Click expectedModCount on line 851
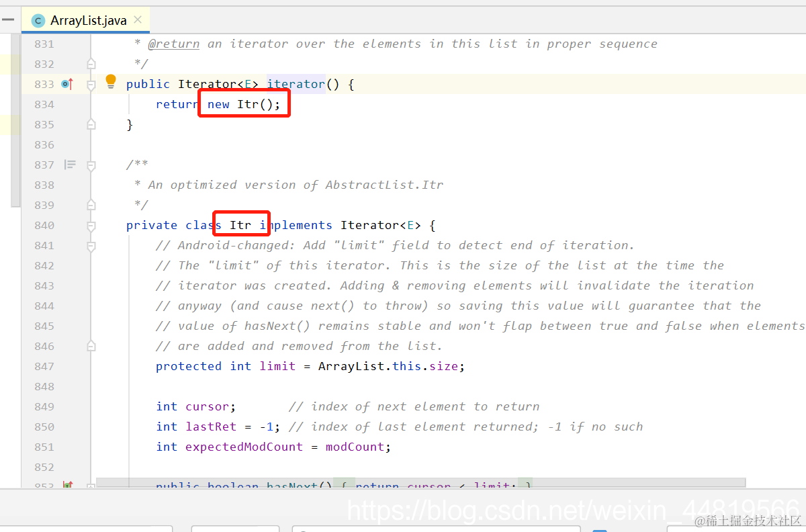Image resolution: width=806 pixels, height=532 pixels. click(244, 447)
